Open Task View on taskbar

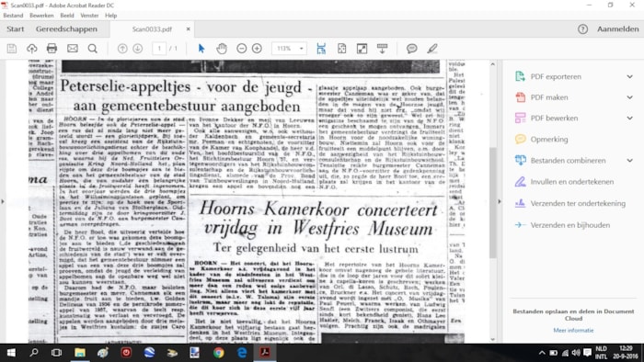click(x=56, y=353)
